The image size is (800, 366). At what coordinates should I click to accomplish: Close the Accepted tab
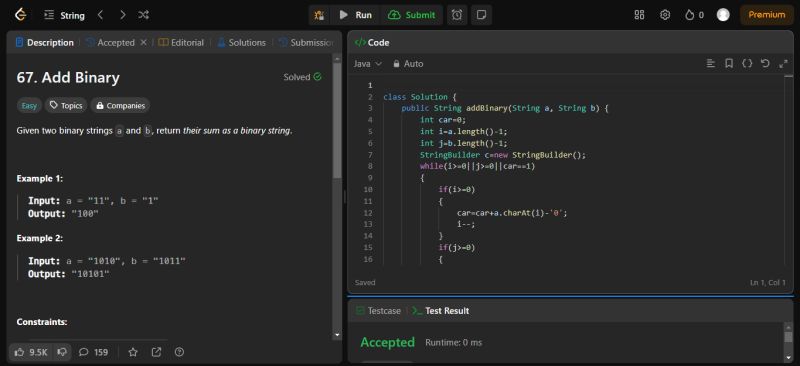point(143,42)
